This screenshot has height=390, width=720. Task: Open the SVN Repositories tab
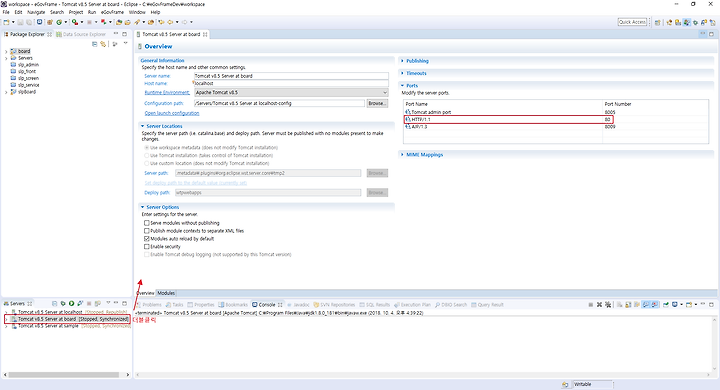point(334,305)
